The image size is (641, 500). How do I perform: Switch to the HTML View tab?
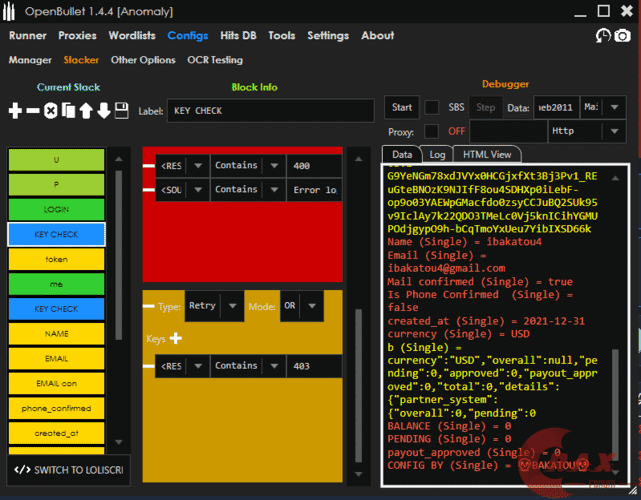point(487,154)
